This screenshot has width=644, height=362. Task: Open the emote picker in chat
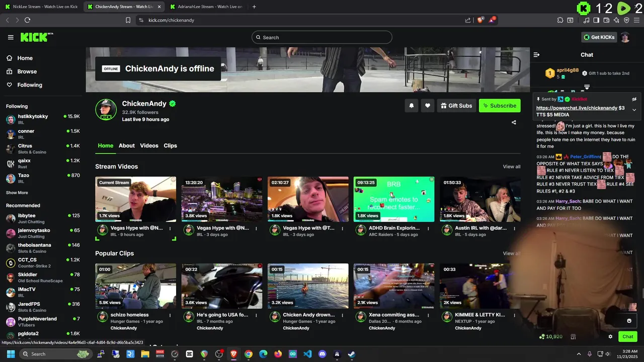tap(629, 321)
